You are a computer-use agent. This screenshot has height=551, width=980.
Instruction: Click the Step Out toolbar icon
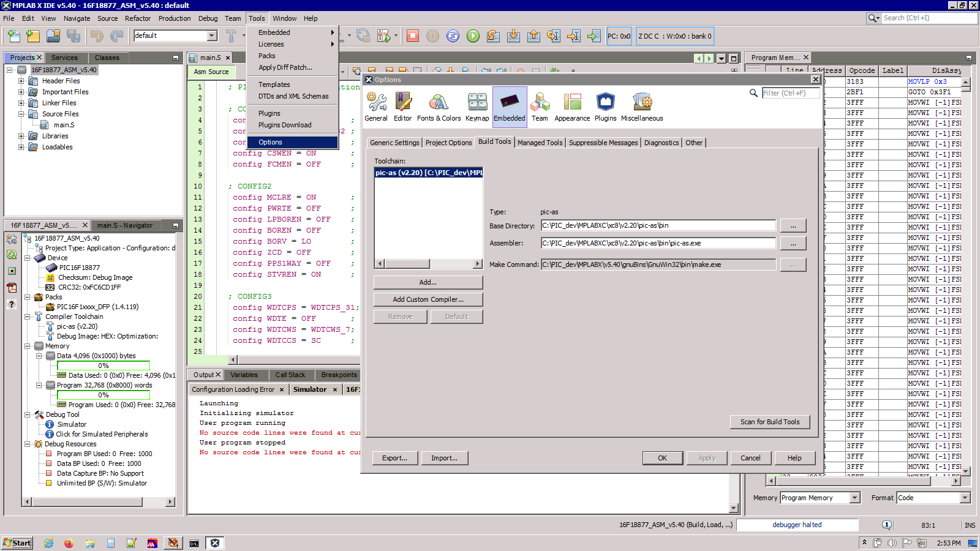pyautogui.click(x=533, y=36)
